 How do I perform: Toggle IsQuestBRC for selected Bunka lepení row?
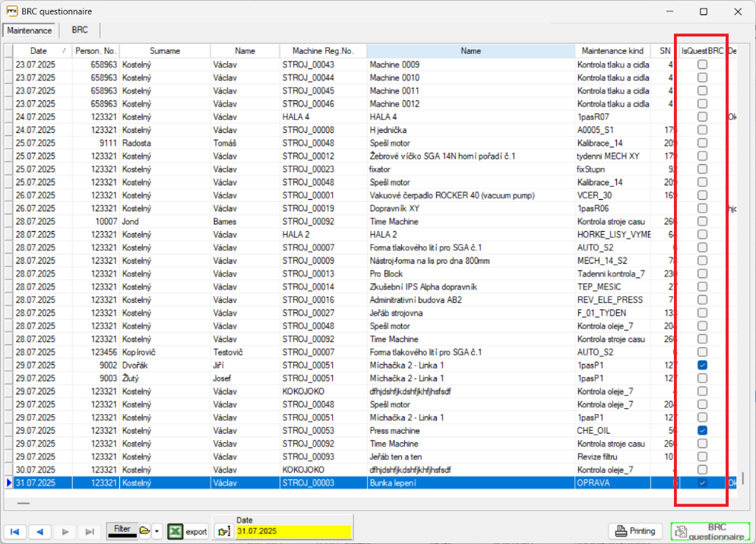point(703,482)
